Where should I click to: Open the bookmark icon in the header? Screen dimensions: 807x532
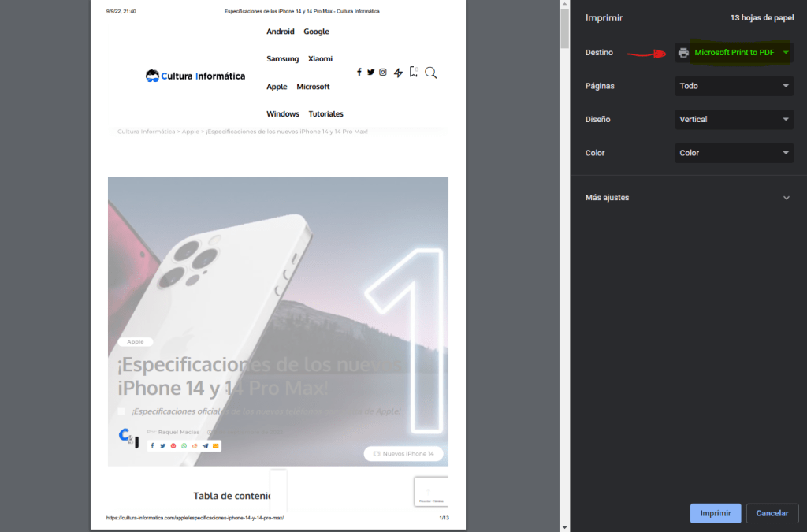[x=414, y=72]
